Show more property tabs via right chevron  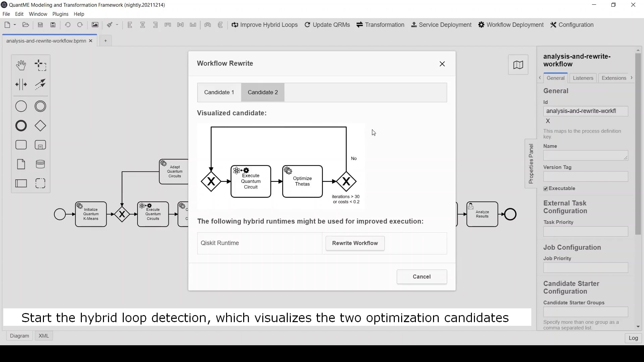pos(632,78)
